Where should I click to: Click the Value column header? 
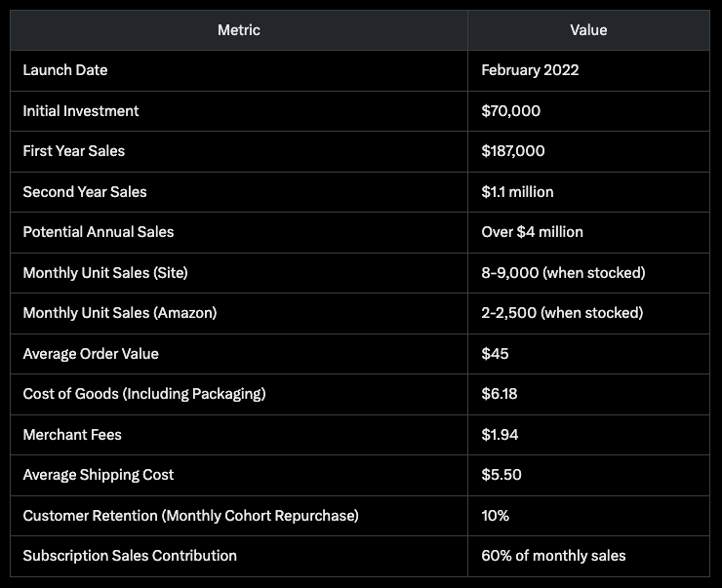pyautogui.click(x=588, y=30)
